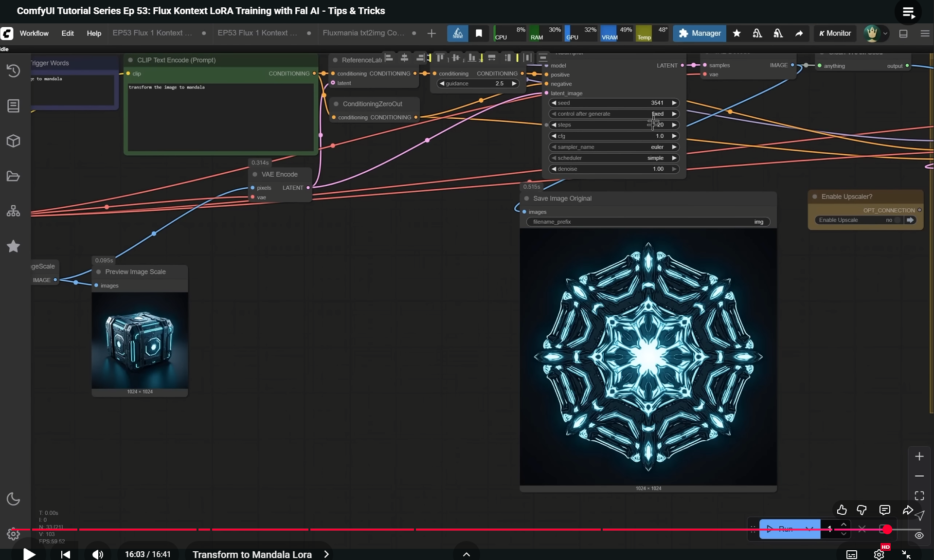Toggle dark theme moon icon
This screenshot has width=934, height=560.
pyautogui.click(x=13, y=499)
